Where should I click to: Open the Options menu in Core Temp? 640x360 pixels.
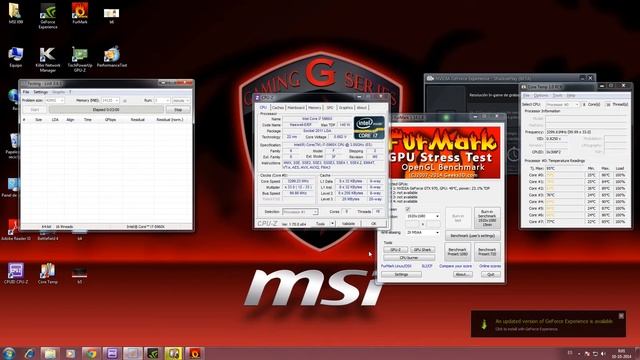[541, 96]
